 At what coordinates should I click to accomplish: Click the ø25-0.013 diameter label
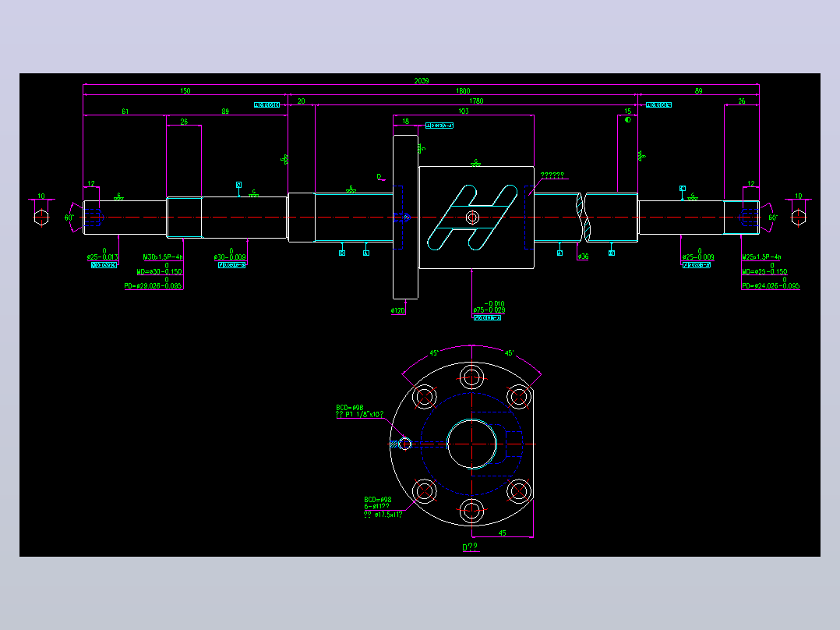pos(102,257)
